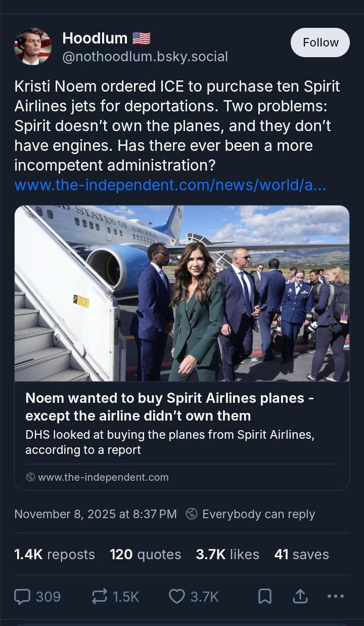Open Hoodlum's profile avatar
Image resolution: width=364 pixels, height=626 pixels.
coord(33,47)
